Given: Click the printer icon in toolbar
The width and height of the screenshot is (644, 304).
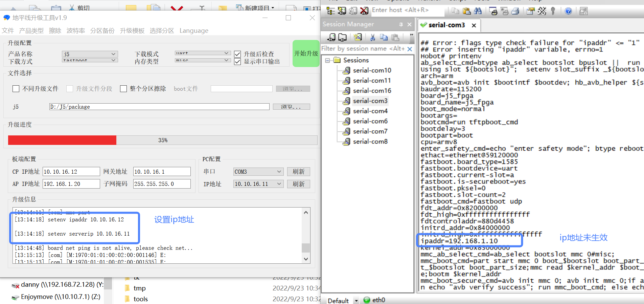Looking at the screenshot, I should (x=515, y=11).
